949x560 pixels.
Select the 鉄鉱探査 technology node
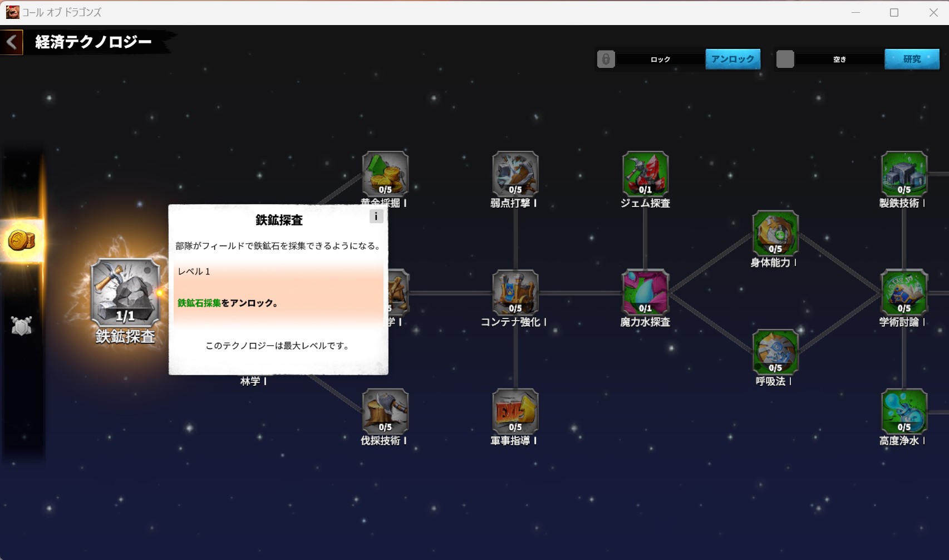[x=125, y=292]
